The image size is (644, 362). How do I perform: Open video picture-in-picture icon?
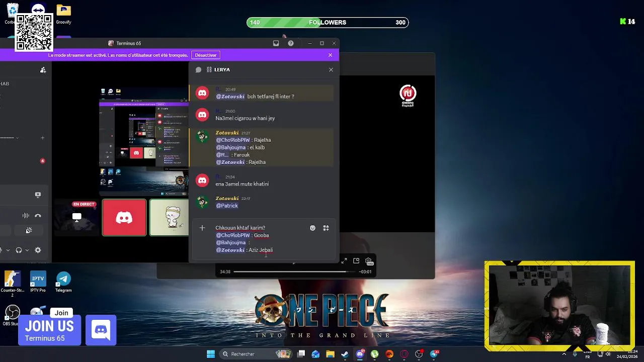tap(356, 261)
